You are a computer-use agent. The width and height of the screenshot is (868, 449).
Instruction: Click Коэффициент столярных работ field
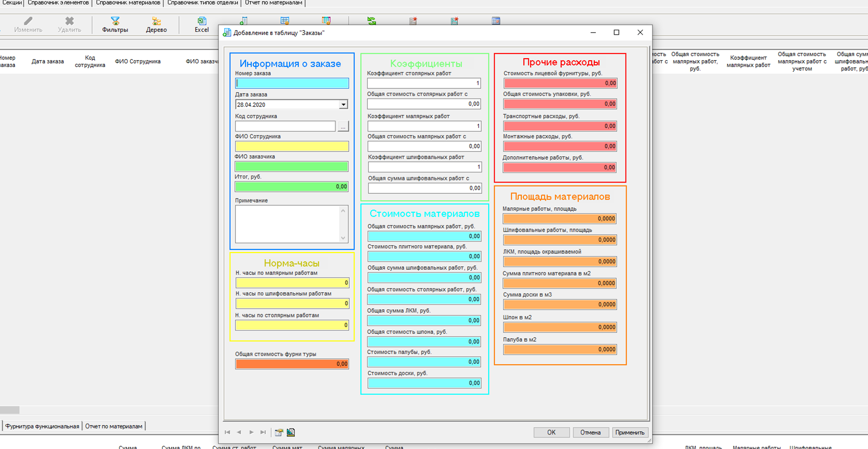[424, 83]
